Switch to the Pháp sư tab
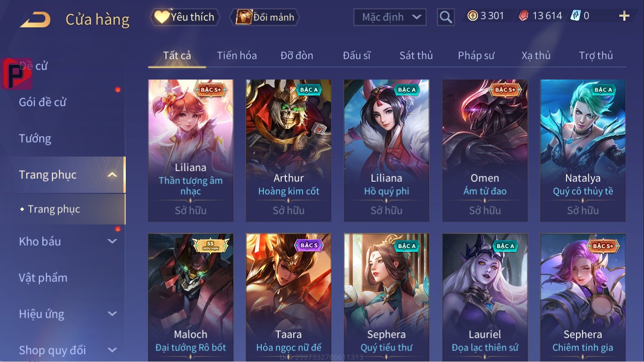 476,55
